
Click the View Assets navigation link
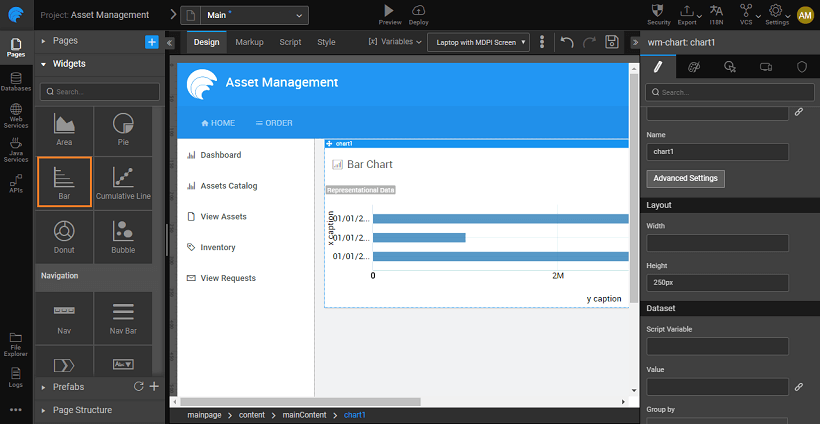tap(223, 216)
